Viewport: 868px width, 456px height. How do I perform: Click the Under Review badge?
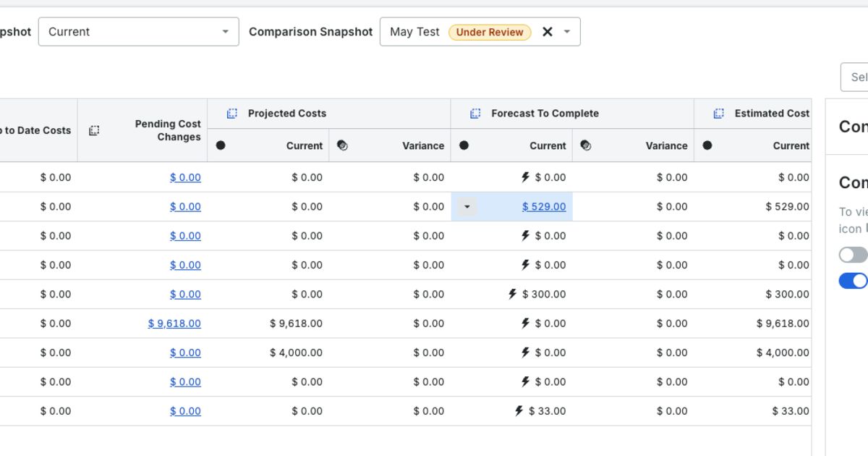(x=490, y=32)
